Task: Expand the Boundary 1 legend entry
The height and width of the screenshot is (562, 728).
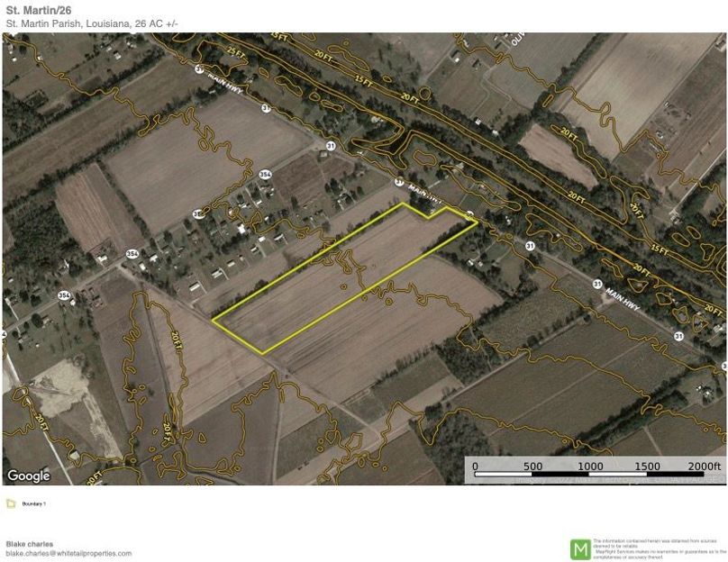Action: tap(34, 503)
